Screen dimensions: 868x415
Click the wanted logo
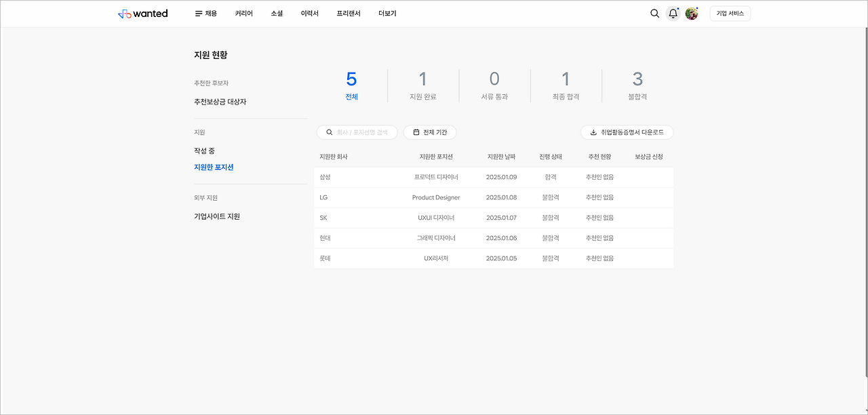(x=142, y=14)
